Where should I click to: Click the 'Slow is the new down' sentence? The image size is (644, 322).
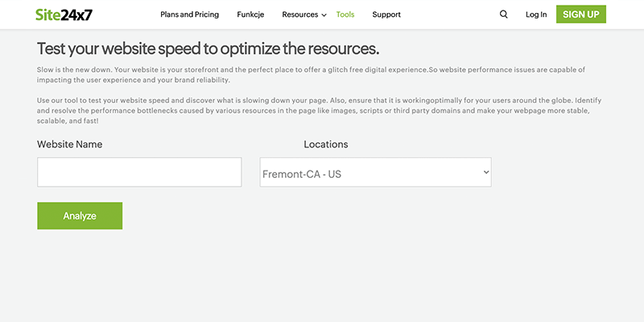(x=311, y=75)
